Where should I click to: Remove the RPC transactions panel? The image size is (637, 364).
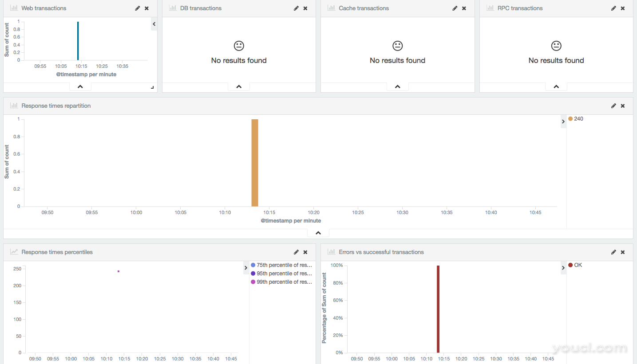click(x=623, y=8)
